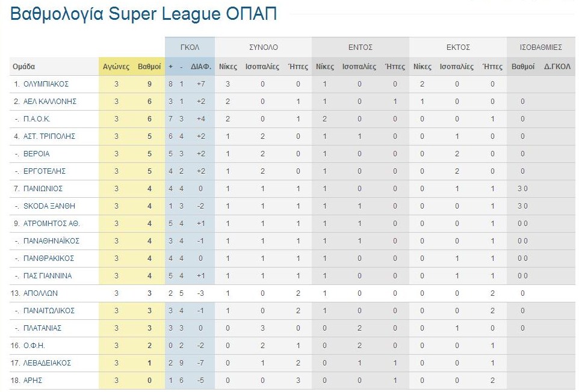Select the ΠΑΝΑΘΗΝΑΪΚΟΣ team name
579x392 pixels.
(51, 241)
